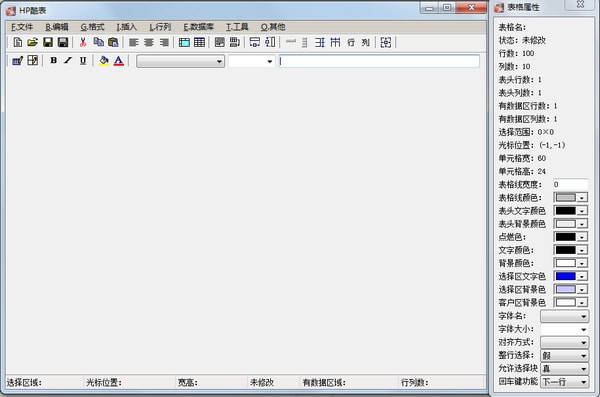This screenshot has width=600, height=397.
Task: Open the 字体大小 dropdown in properties panel
Action: 564,329
